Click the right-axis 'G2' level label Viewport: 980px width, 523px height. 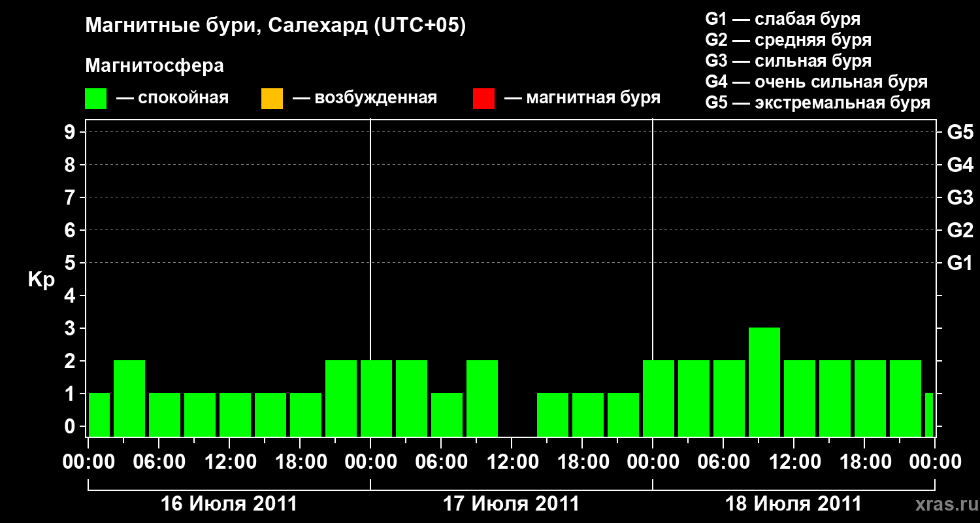pos(960,230)
